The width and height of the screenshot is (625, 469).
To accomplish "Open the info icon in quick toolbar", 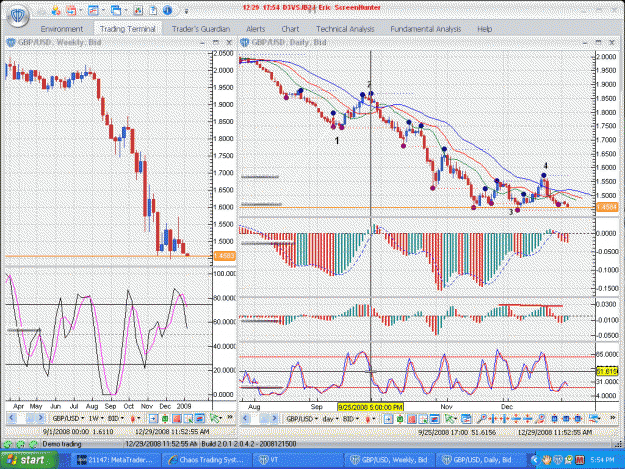I will (x=168, y=10).
